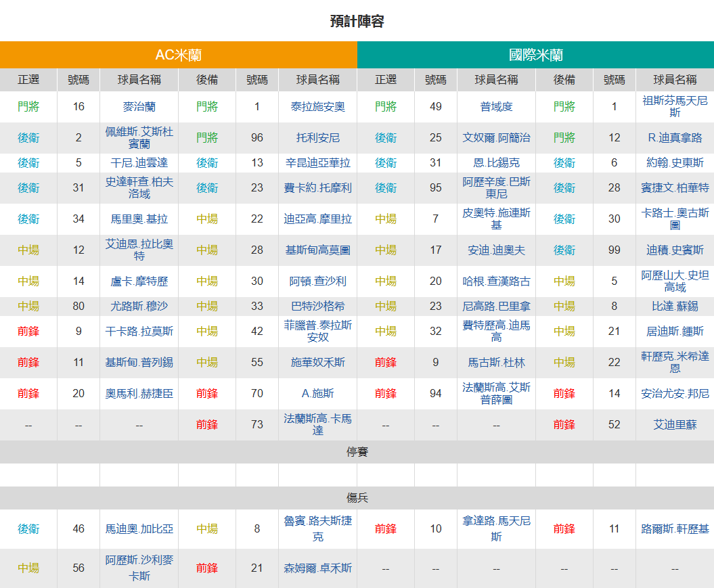Image resolution: width=714 pixels, height=588 pixels.
Task: Click the AC米蘭 team header
Action: point(179,55)
